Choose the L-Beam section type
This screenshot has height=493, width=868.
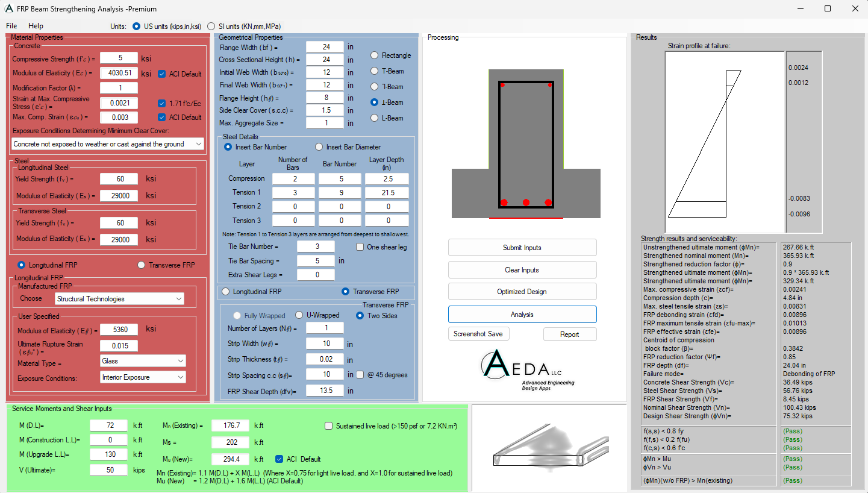click(374, 118)
